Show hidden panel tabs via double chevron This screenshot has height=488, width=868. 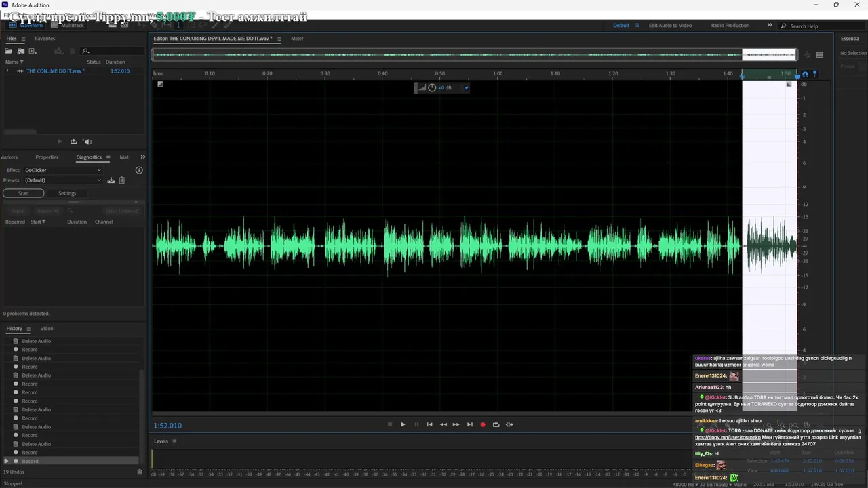142,157
